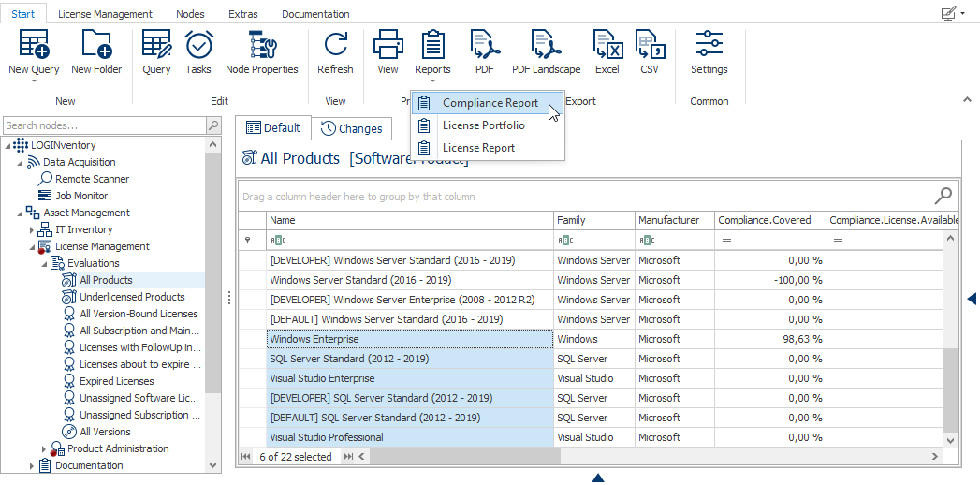Choose License Portfolio from the menu

pos(488,125)
